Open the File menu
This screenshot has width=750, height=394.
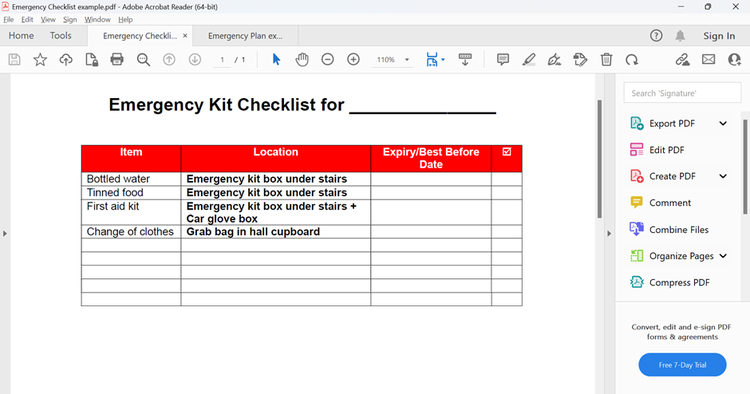tap(9, 20)
